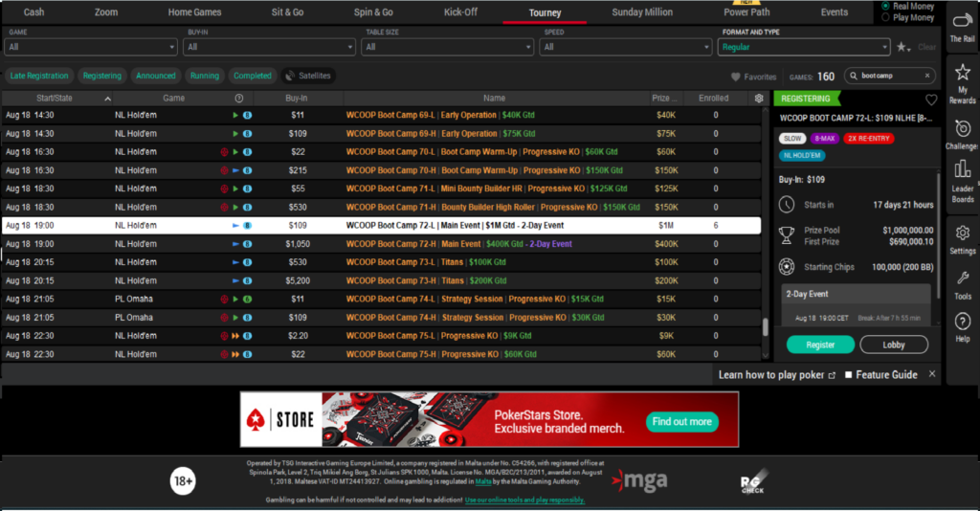
Task: Open the SPEED filter dropdown
Action: (x=626, y=47)
